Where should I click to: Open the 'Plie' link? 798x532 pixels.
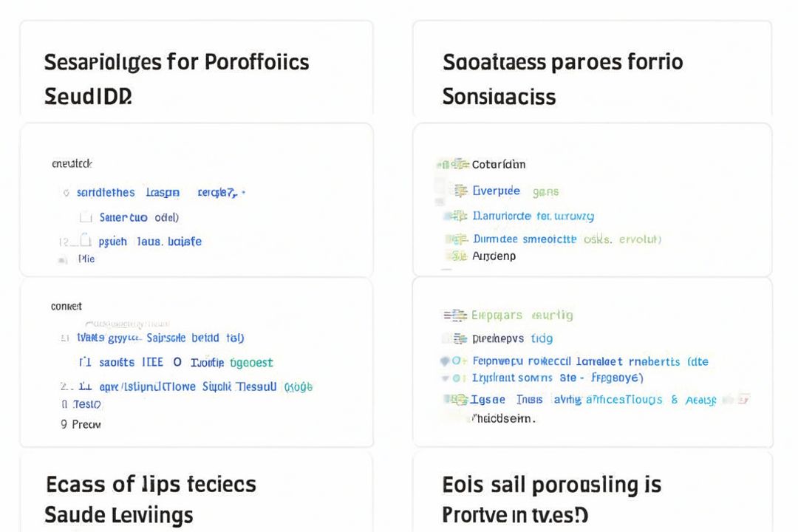point(86,259)
